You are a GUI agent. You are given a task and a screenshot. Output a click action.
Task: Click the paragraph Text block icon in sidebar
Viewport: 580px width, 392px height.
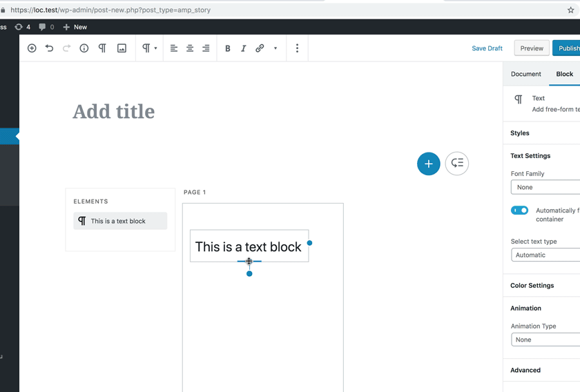point(519,99)
